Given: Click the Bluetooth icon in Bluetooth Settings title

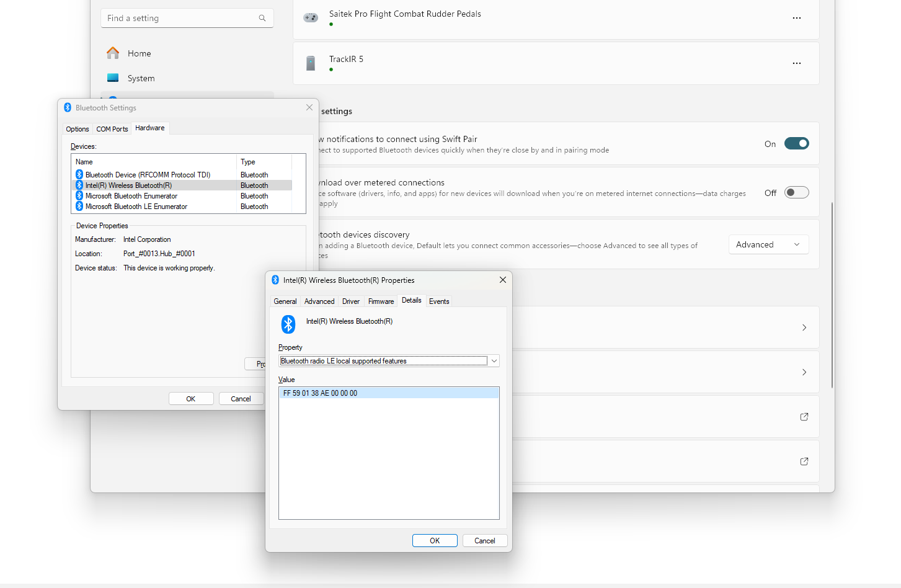Looking at the screenshot, I should click(68, 107).
